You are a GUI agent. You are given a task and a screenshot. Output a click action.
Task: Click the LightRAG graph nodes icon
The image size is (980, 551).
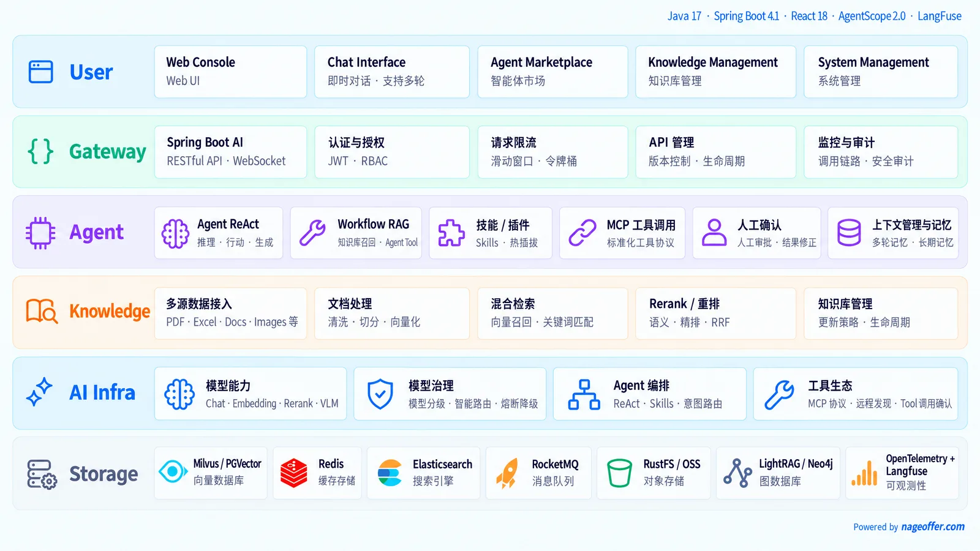coord(737,473)
